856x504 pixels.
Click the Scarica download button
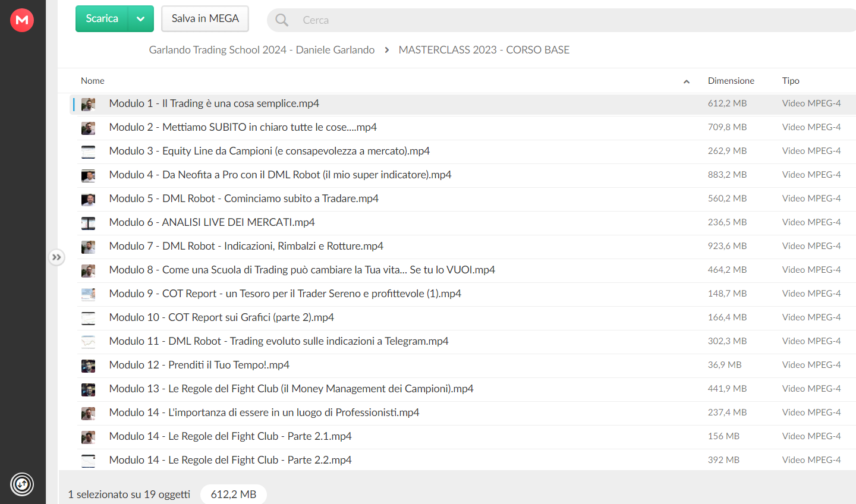point(102,19)
